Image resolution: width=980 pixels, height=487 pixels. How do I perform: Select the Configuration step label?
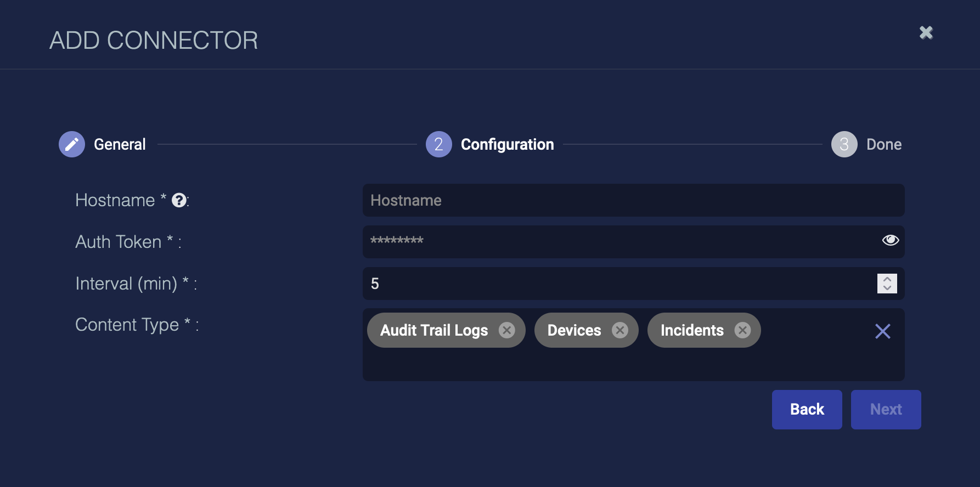click(x=507, y=144)
